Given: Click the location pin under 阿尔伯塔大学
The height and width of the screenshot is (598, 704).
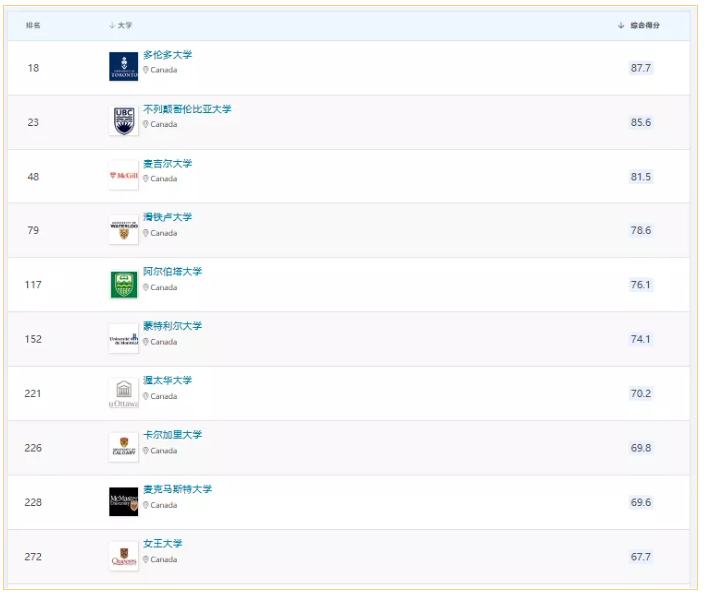Looking at the screenshot, I should [x=145, y=288].
